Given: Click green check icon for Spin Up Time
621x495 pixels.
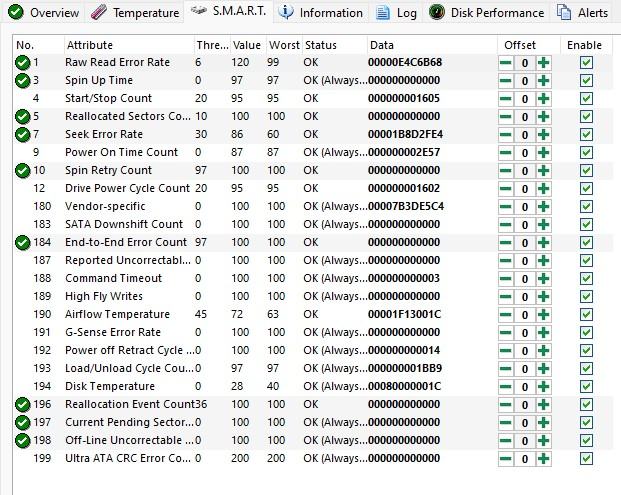Looking at the screenshot, I should [x=23, y=80].
